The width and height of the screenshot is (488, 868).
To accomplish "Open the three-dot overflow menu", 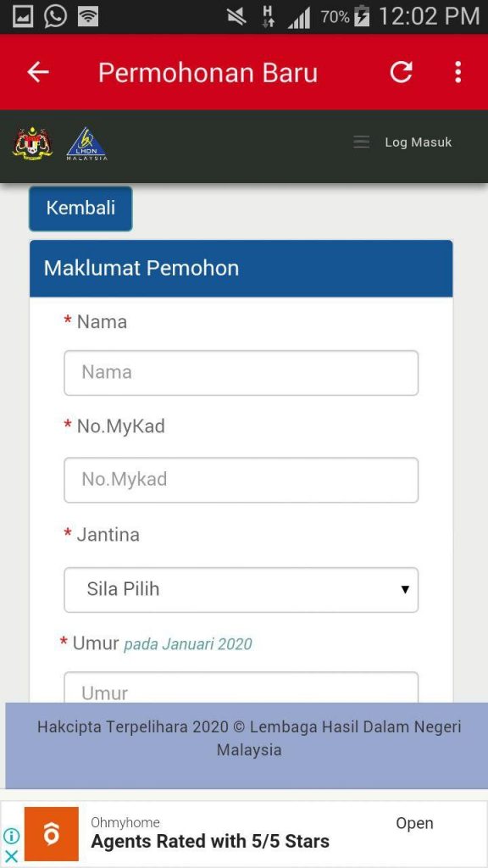I will click(x=457, y=72).
